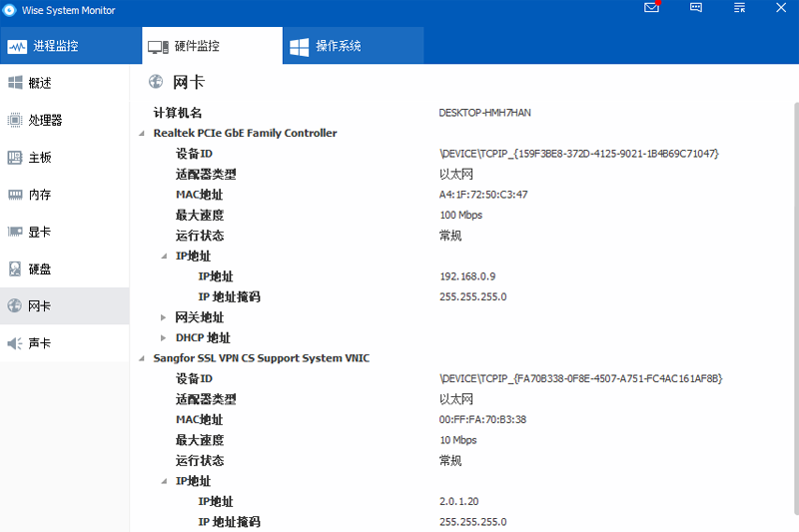Collapse the IP地址 node under Realtek
This screenshot has width=799, height=532.
point(165,257)
